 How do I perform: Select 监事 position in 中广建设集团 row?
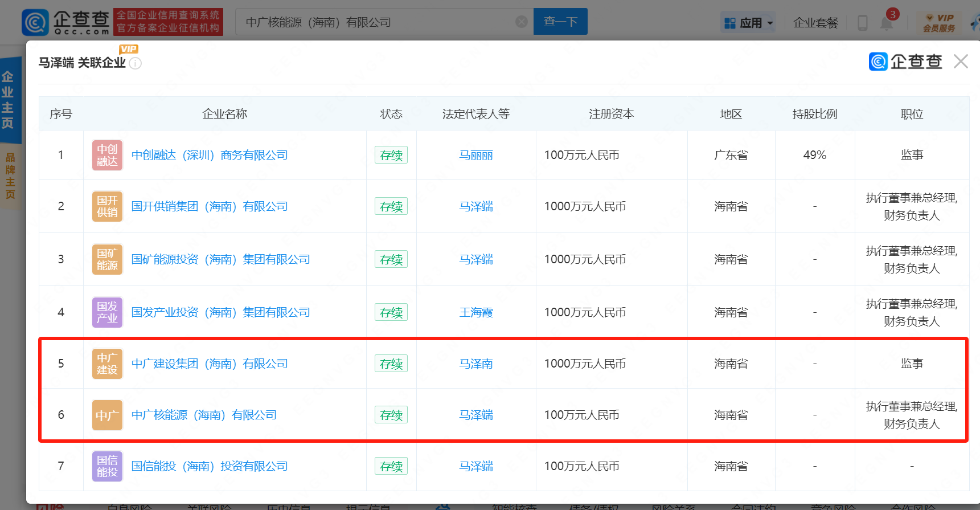[x=912, y=364]
